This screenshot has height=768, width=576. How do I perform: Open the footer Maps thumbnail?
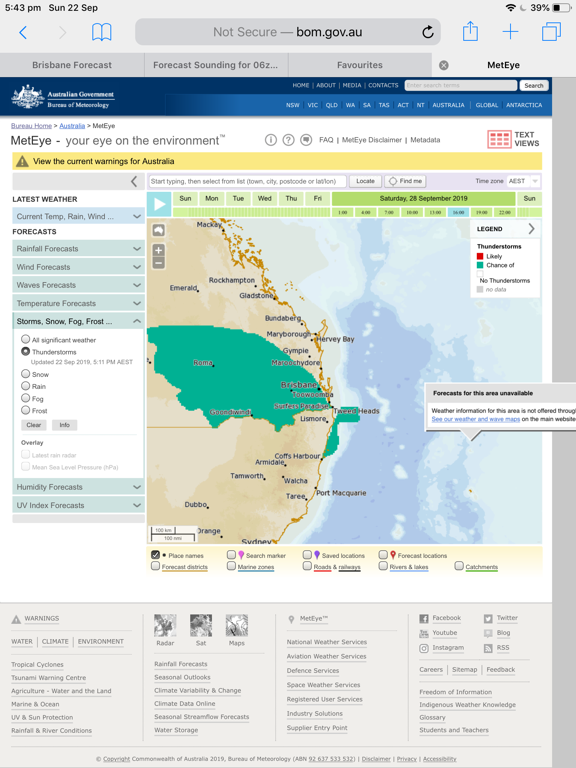tap(237, 625)
